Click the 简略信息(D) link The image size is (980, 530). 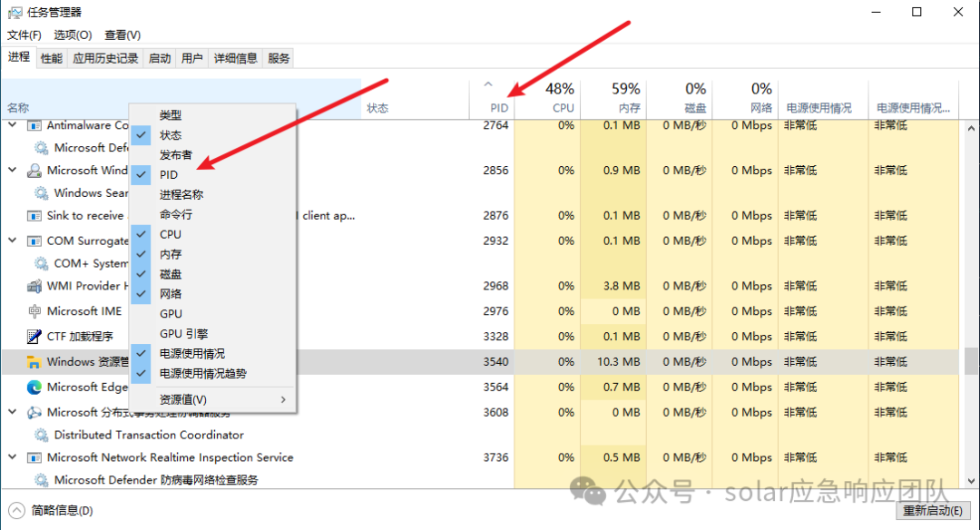62,511
